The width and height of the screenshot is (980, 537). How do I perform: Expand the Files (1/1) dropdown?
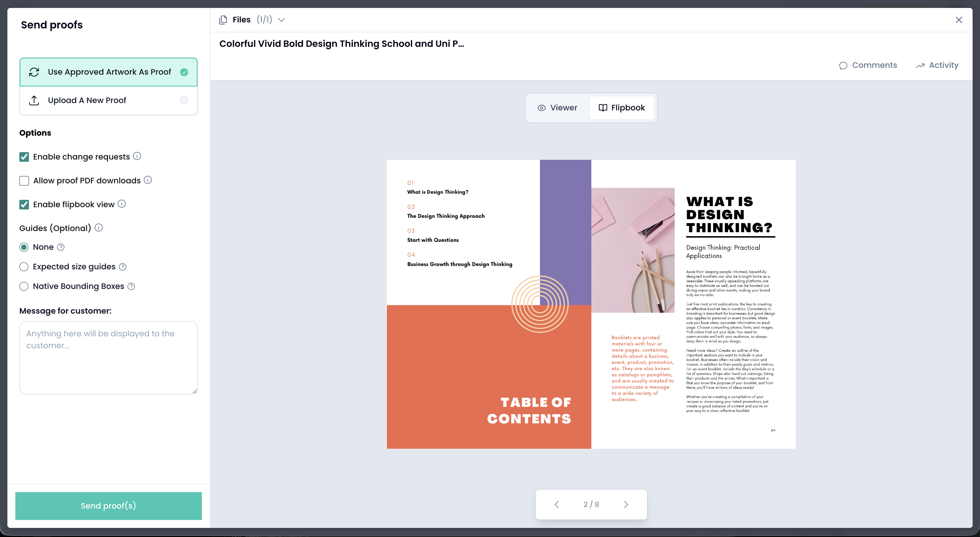pos(281,20)
